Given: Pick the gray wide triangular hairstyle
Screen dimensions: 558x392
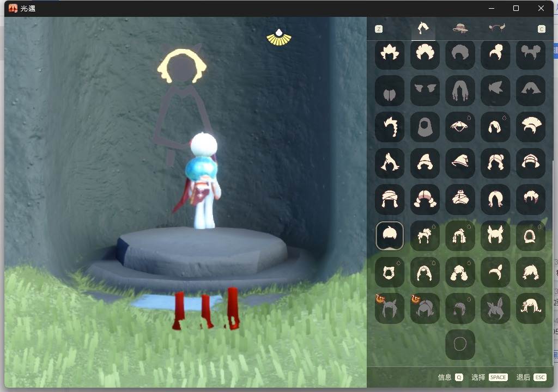Looking at the screenshot, I should (x=531, y=91).
